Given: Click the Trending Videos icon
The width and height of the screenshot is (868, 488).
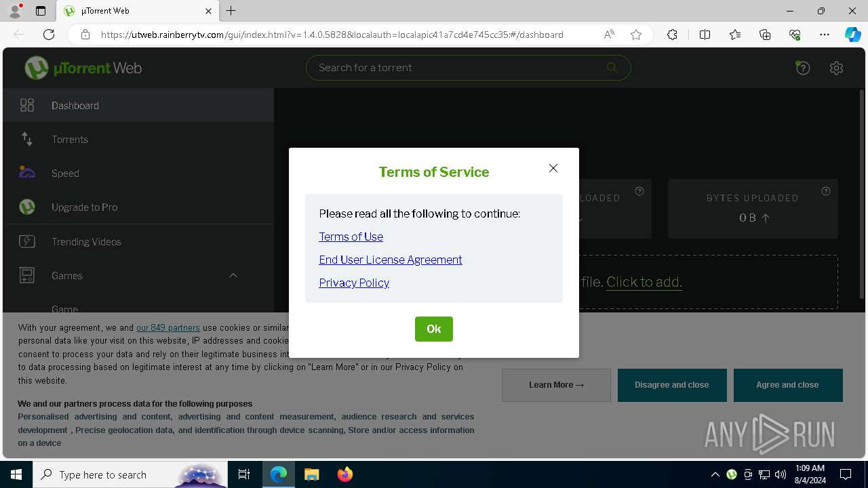Looking at the screenshot, I should [27, 241].
